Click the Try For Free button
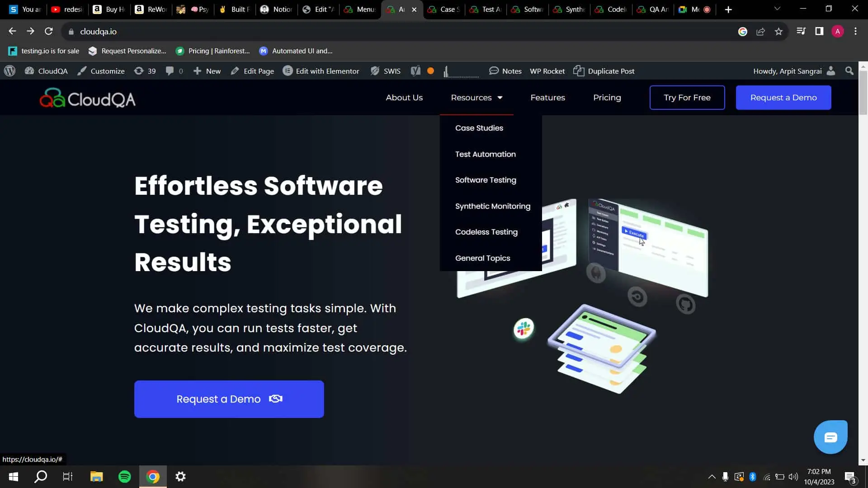This screenshot has height=488, width=868. click(687, 98)
